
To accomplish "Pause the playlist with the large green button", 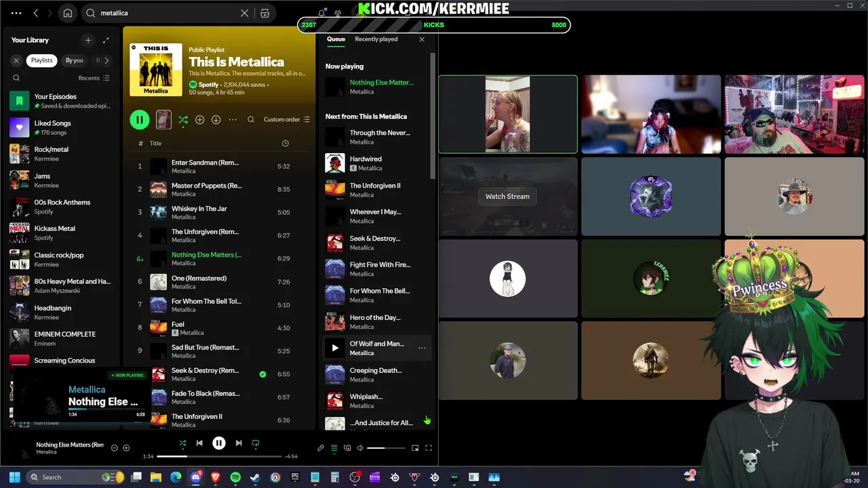I will (x=140, y=120).
